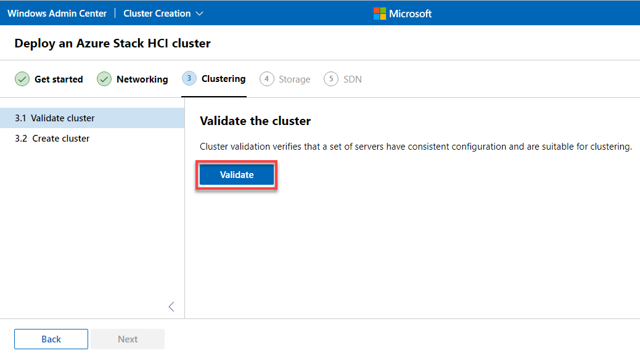Select the Clustering step tab
Viewport: 640px width, 364px height.
214,79
